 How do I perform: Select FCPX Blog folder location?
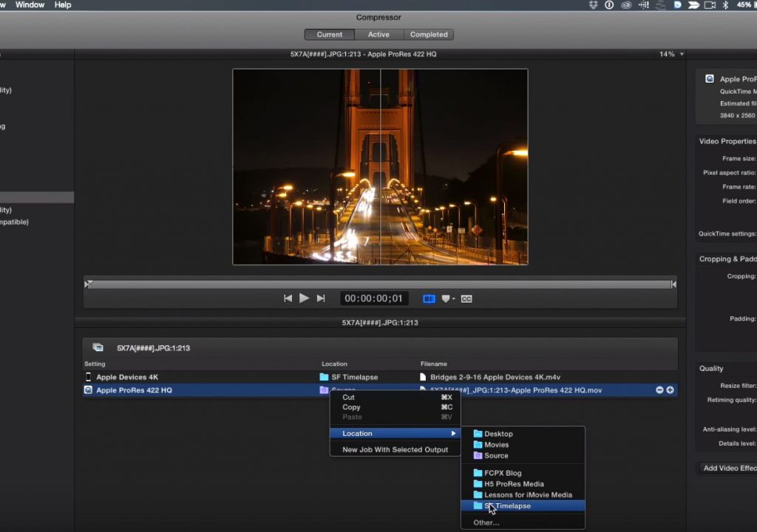point(523,473)
